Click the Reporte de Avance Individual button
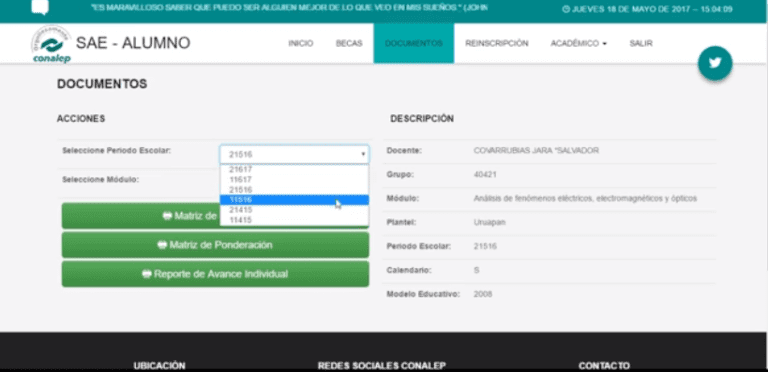 click(215, 274)
